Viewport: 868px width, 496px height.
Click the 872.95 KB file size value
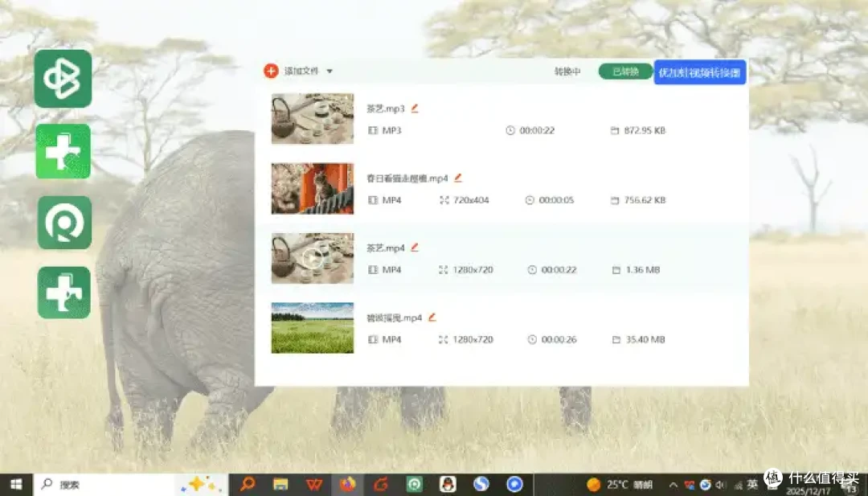[645, 130]
